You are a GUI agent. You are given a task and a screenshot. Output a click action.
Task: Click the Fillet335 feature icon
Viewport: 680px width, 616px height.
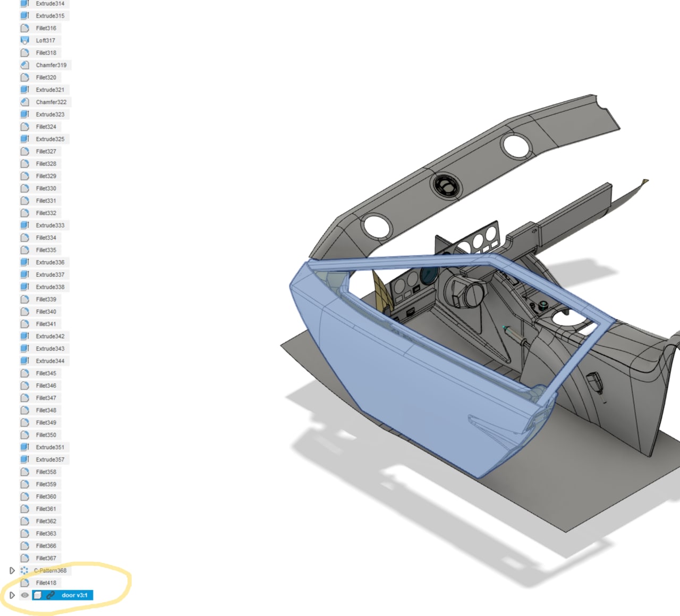24,250
